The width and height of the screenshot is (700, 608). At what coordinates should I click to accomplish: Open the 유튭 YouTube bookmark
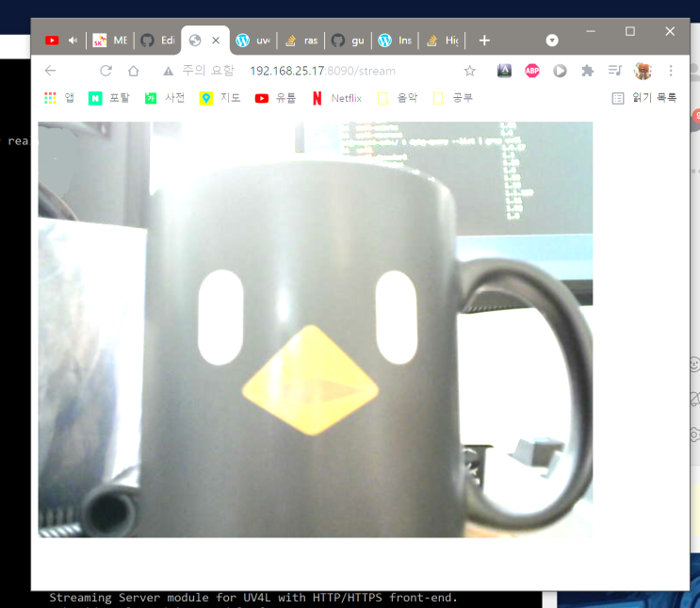pyautogui.click(x=275, y=98)
